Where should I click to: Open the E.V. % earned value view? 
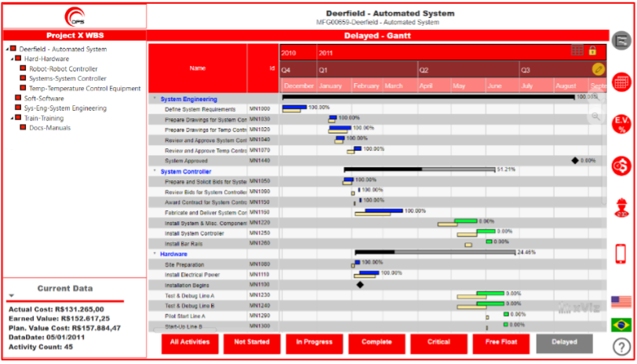[621, 123]
